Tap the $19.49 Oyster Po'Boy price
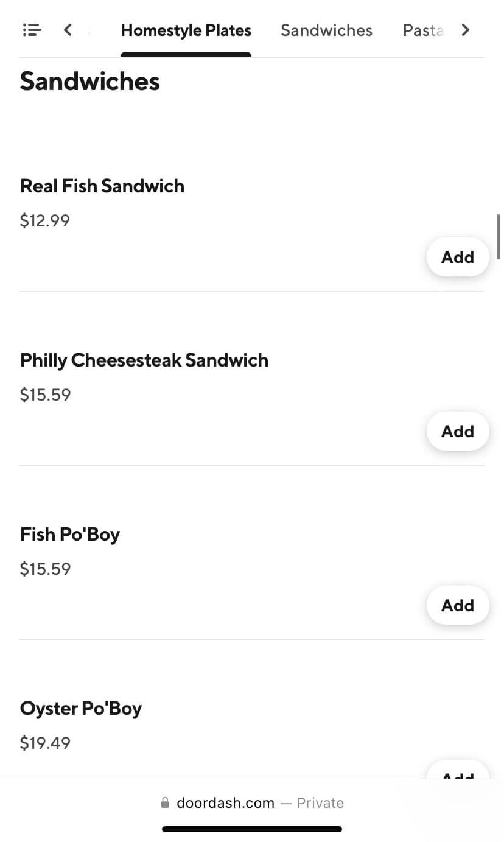Screen dimensions: 504x842 click(x=45, y=743)
